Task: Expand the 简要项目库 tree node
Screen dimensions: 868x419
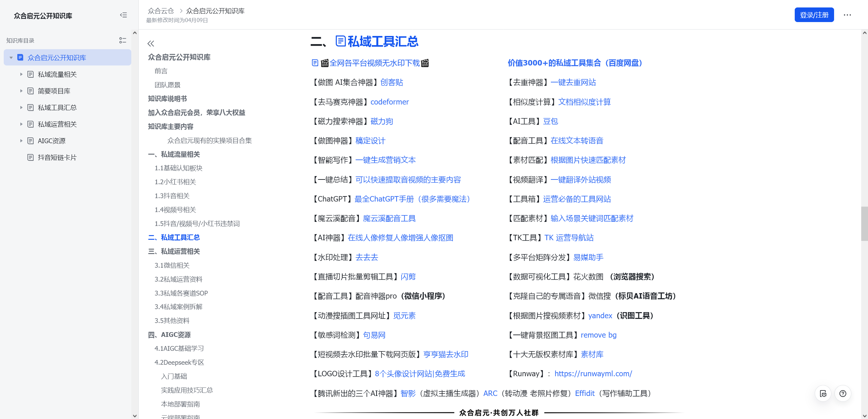Action: point(21,91)
